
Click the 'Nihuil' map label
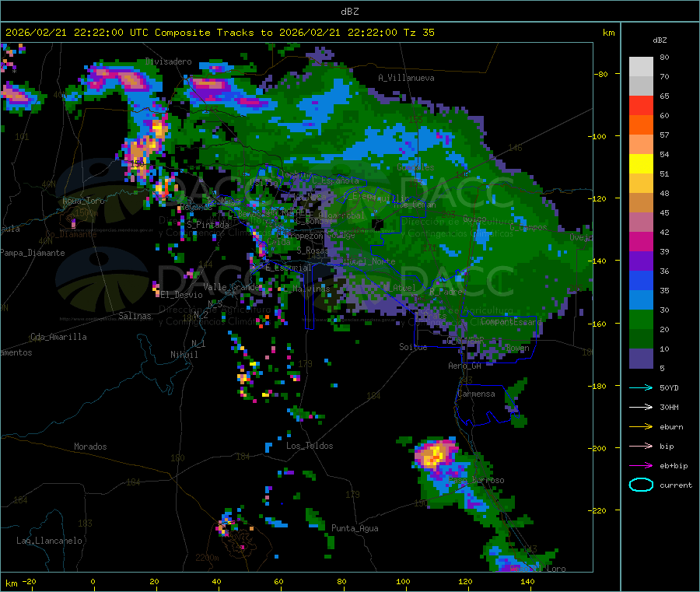coord(184,355)
